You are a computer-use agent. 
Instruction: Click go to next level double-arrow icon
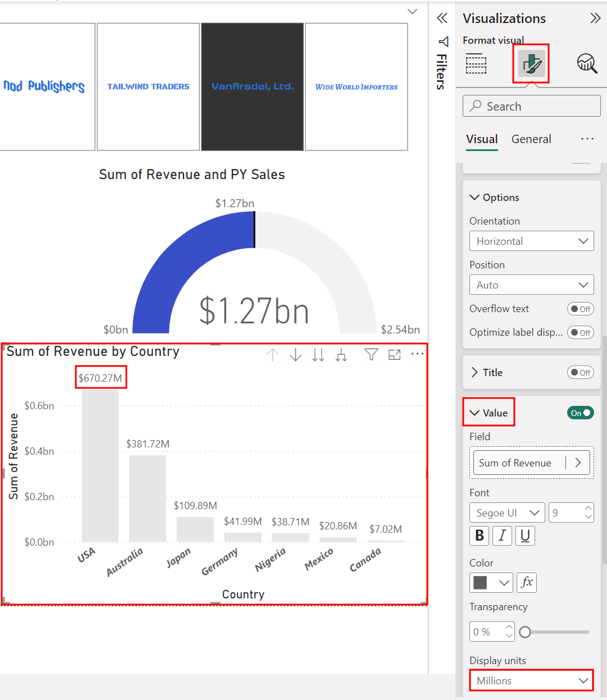[318, 355]
